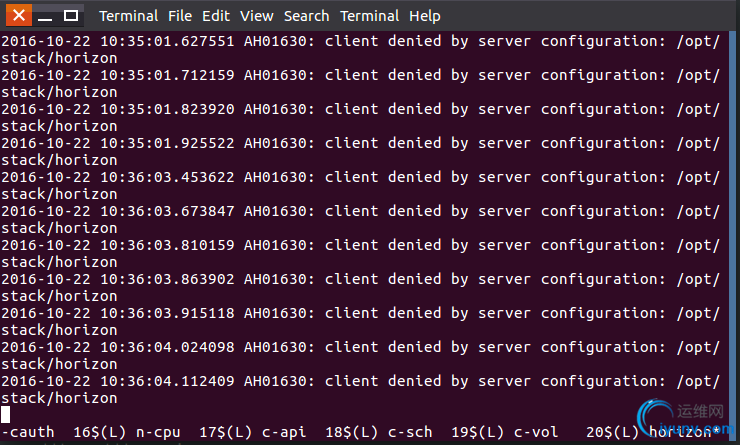The height and width of the screenshot is (445, 740).
Task: Close the terminal window with orange X
Action: pos(19,16)
